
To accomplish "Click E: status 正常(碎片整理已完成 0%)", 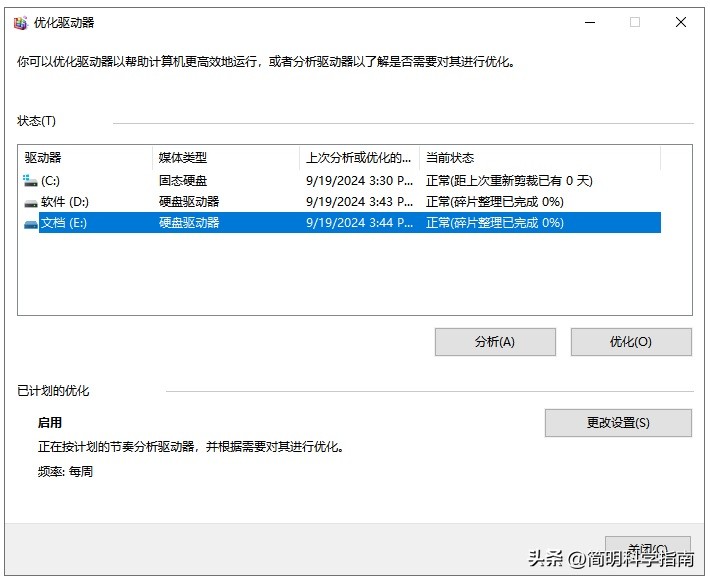I will click(495, 223).
